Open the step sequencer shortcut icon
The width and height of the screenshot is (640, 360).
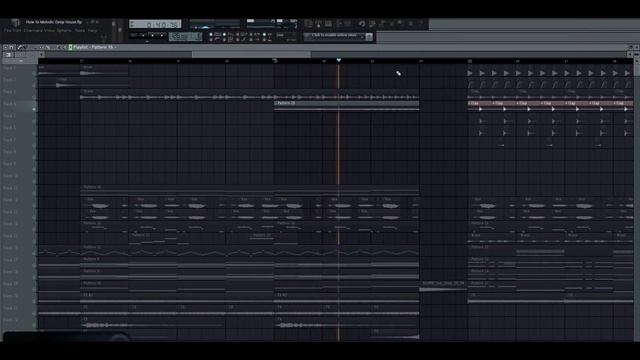(x=318, y=24)
